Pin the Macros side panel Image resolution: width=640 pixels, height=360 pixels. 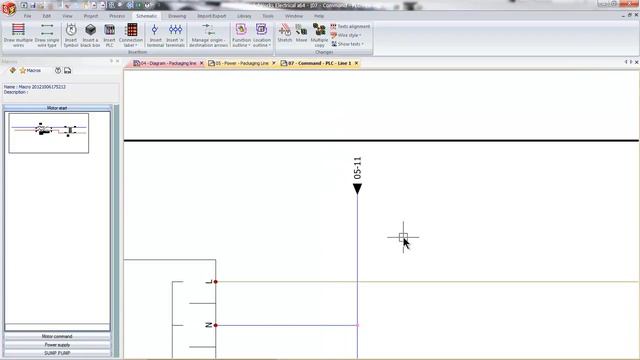coord(111,61)
